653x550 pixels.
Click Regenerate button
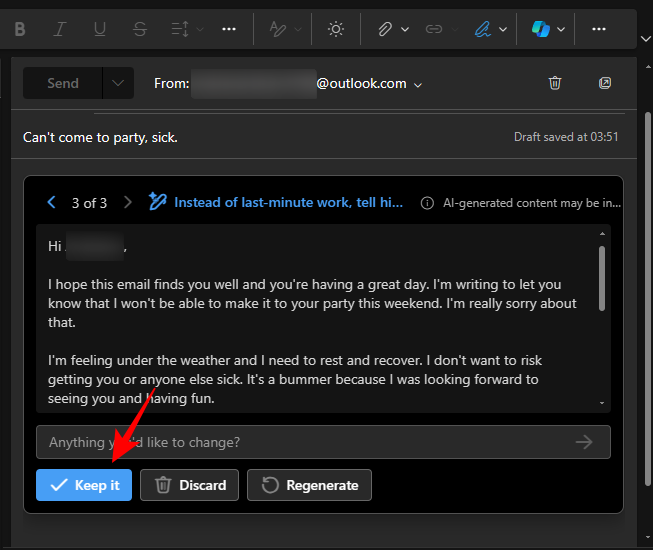point(309,485)
